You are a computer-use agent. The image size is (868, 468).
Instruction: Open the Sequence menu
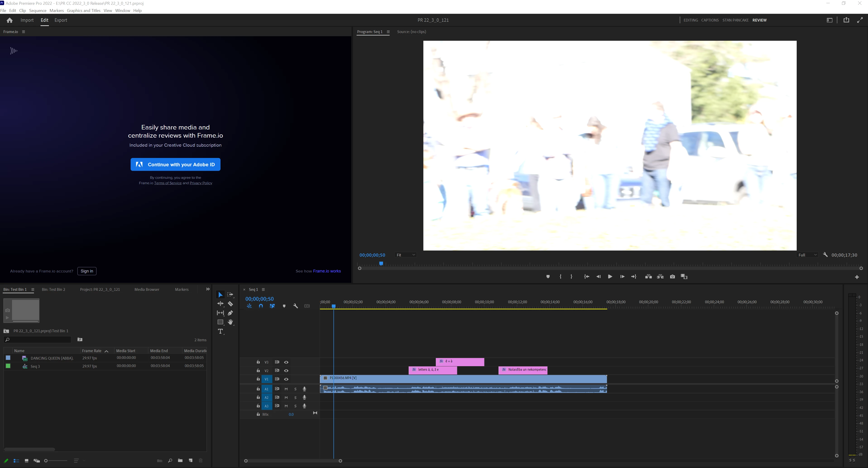click(x=37, y=10)
